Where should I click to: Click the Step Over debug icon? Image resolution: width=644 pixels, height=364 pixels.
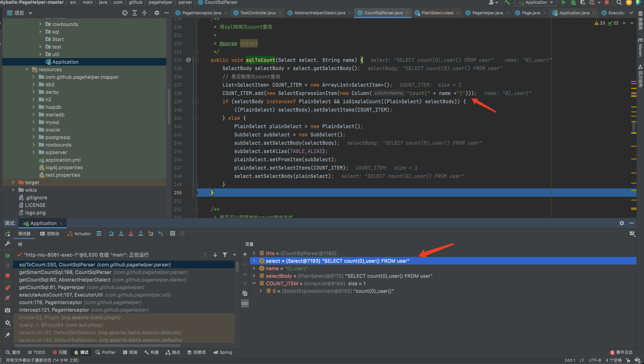point(111,233)
